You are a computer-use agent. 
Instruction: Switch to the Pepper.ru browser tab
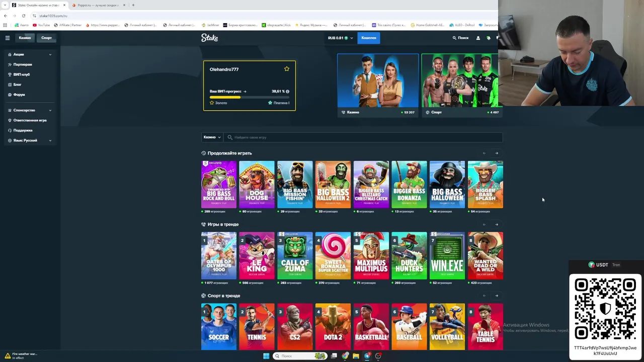click(98, 5)
